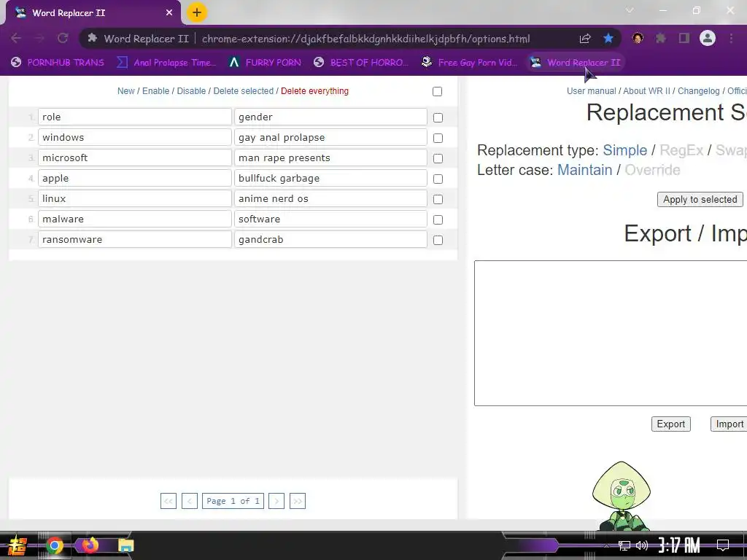Click the Apply to selected button
The height and width of the screenshot is (560, 747).
click(700, 200)
